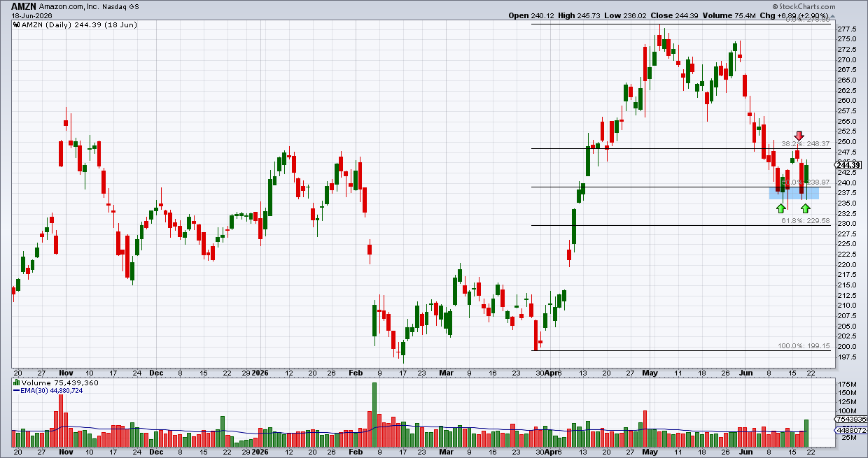Click the 150M volume axis label
868x458 pixels.
846,394
